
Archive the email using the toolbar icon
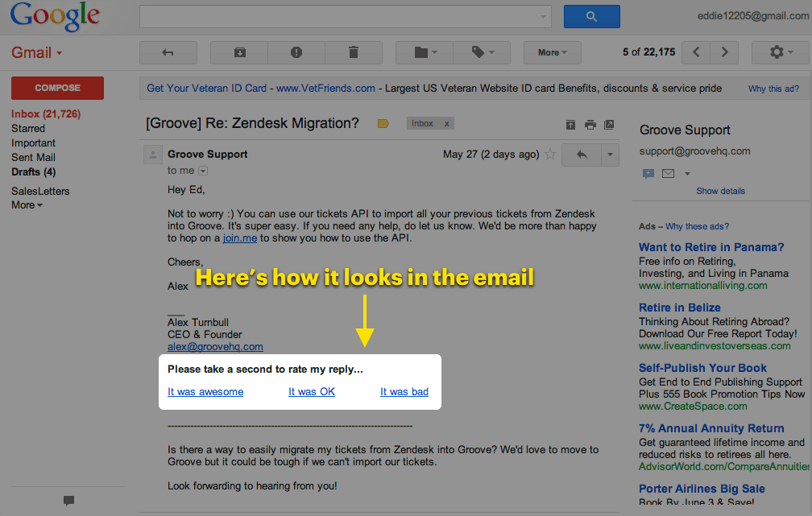[238, 52]
